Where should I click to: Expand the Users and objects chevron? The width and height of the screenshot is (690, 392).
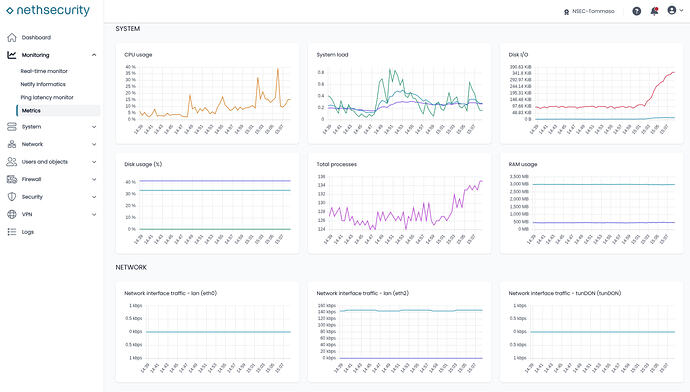click(94, 162)
